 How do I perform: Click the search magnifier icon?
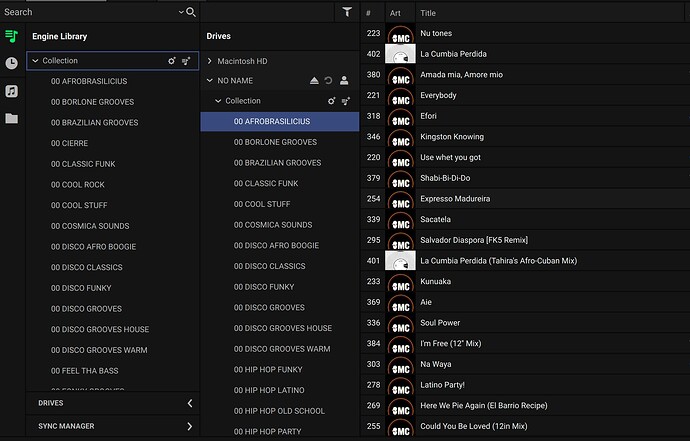click(191, 12)
